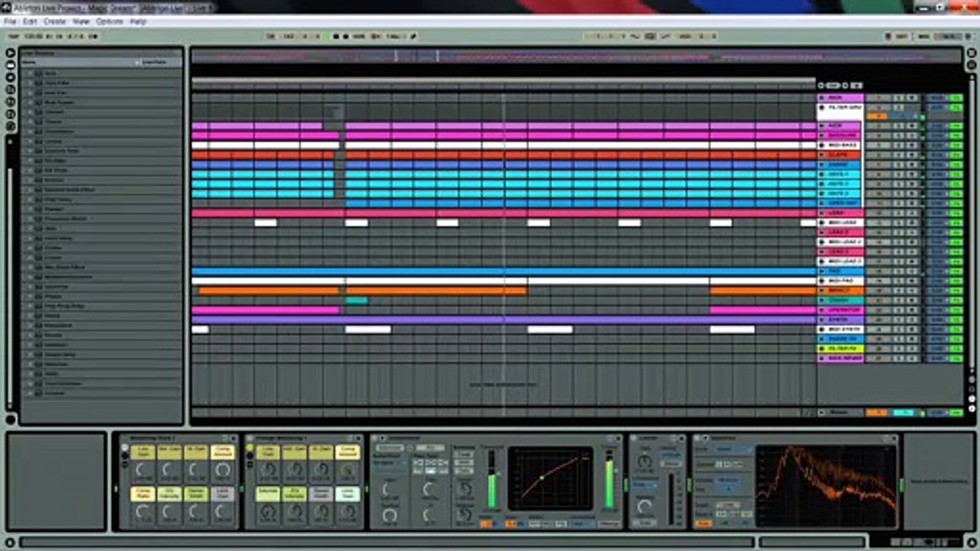This screenshot has width=980, height=551.
Task: Open File Browser 3 in the sidebar
Action: pos(11,114)
